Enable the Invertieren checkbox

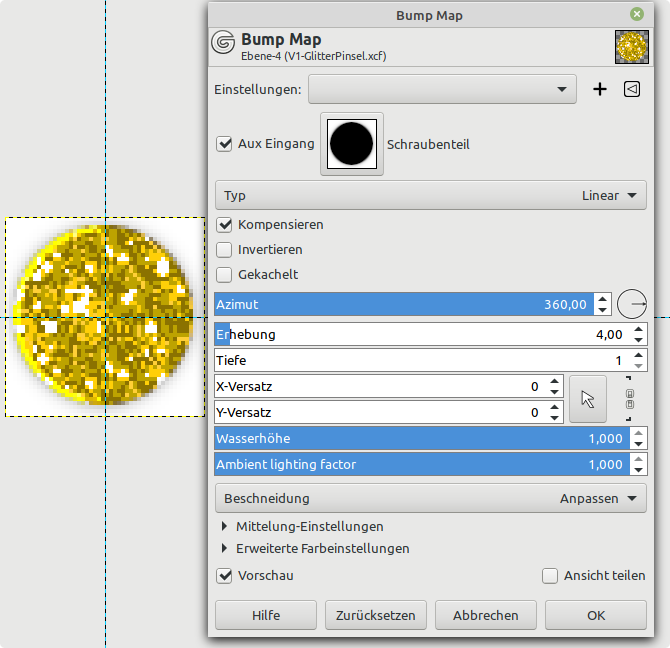[225, 250]
